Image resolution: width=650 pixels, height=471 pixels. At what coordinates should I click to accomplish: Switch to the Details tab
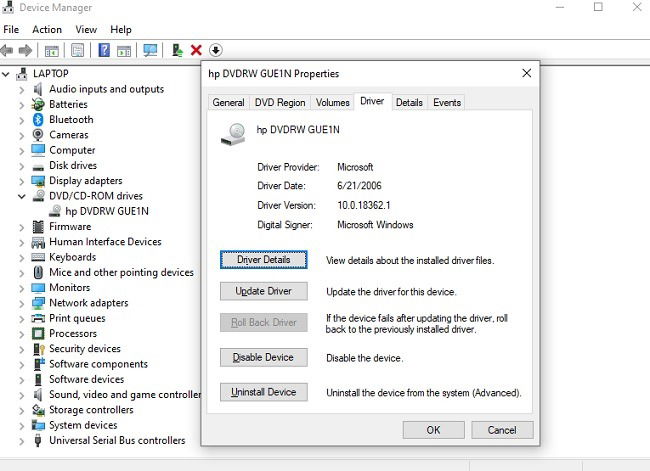(x=409, y=102)
